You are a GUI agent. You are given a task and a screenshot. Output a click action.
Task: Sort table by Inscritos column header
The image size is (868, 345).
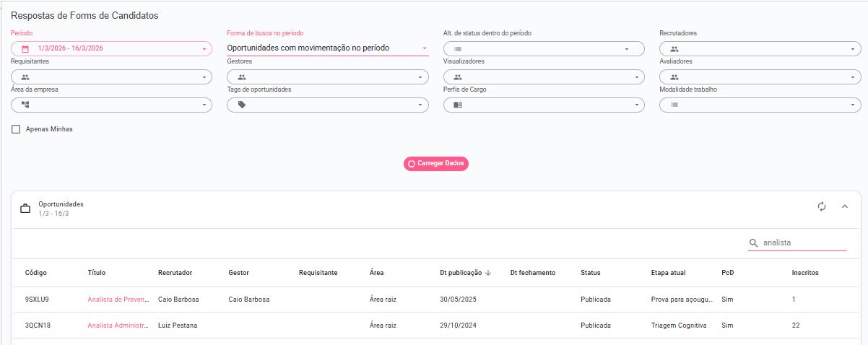[804, 273]
